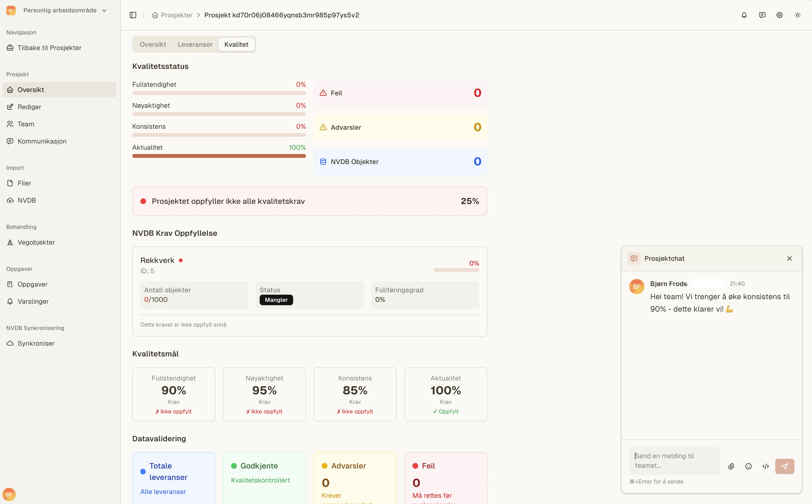This screenshot has width=812, height=504.
Task: Switch to the Leveranser tab
Action: [x=195, y=44]
